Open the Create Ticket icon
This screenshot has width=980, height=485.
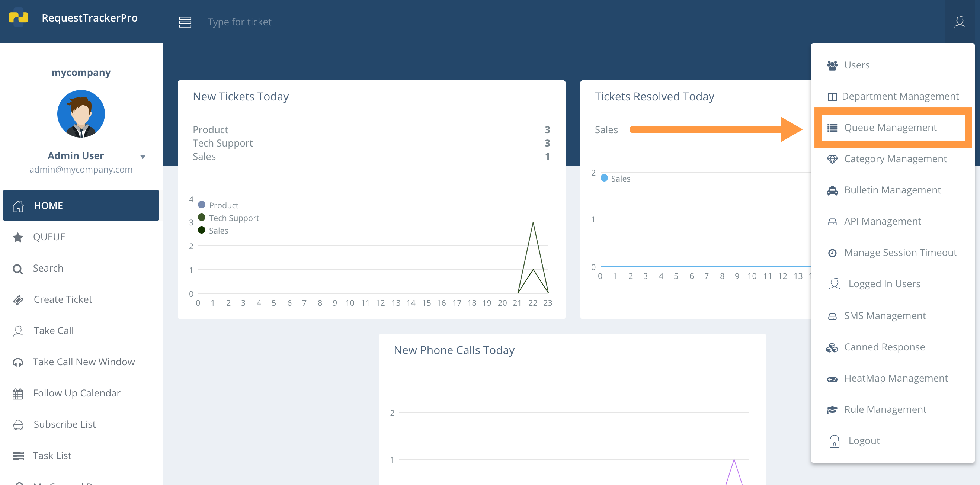17,300
